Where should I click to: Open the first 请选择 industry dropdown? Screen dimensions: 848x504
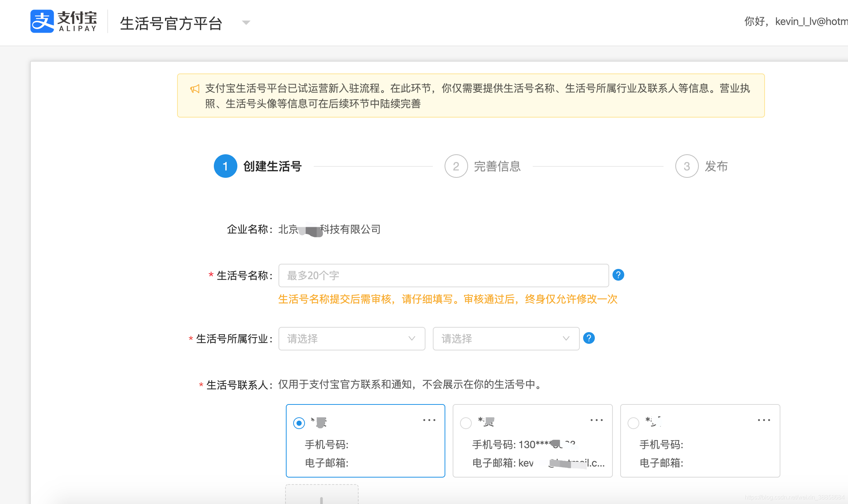[x=352, y=338]
